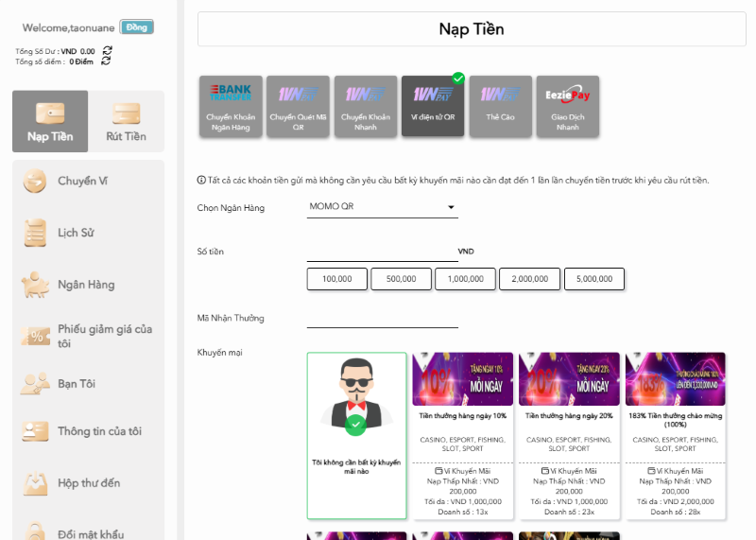Screen dimensions: 756x540
Task: Click the Số tiền amount input field
Action: (x=382, y=252)
